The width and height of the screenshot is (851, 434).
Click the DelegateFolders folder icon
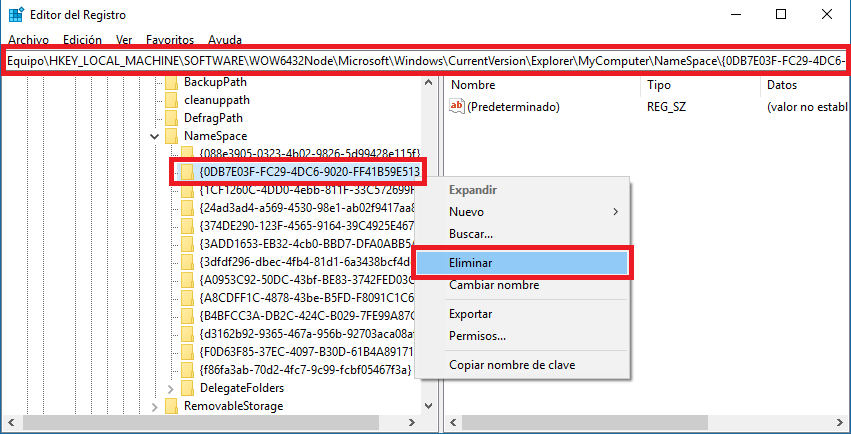tap(187, 388)
